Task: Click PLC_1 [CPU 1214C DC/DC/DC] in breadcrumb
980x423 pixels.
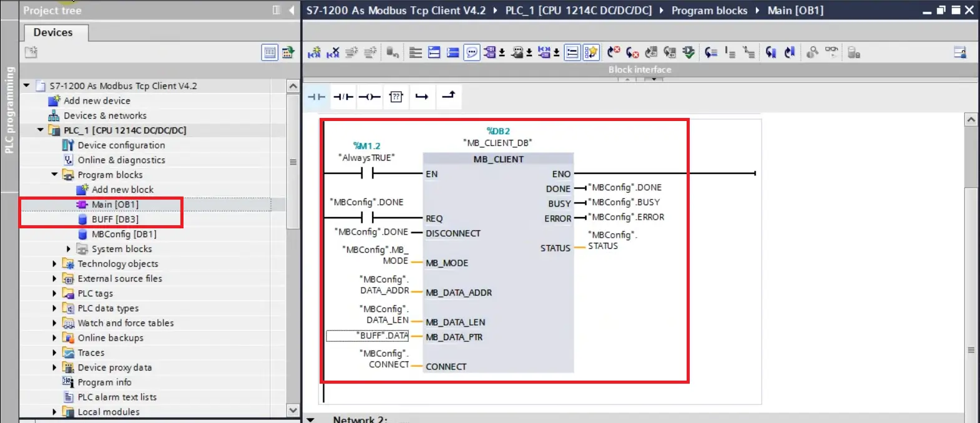Action: pos(578,10)
